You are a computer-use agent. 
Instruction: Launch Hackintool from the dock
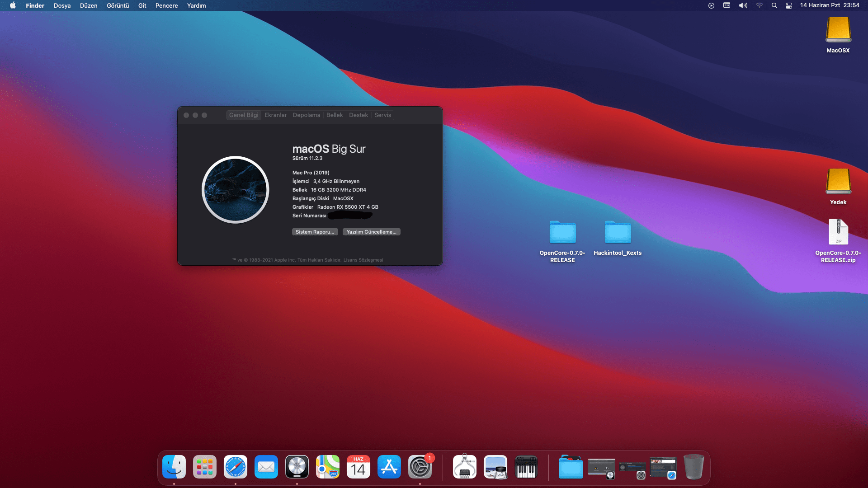point(465,467)
